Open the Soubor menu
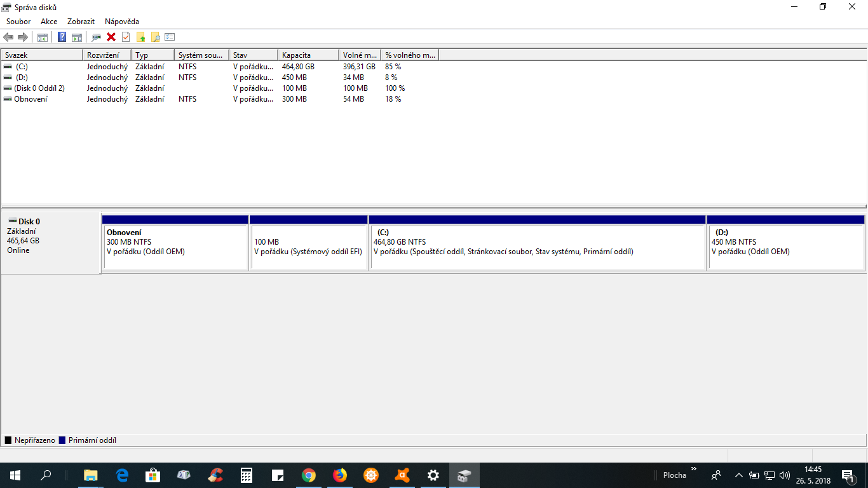868x488 pixels. [x=18, y=22]
